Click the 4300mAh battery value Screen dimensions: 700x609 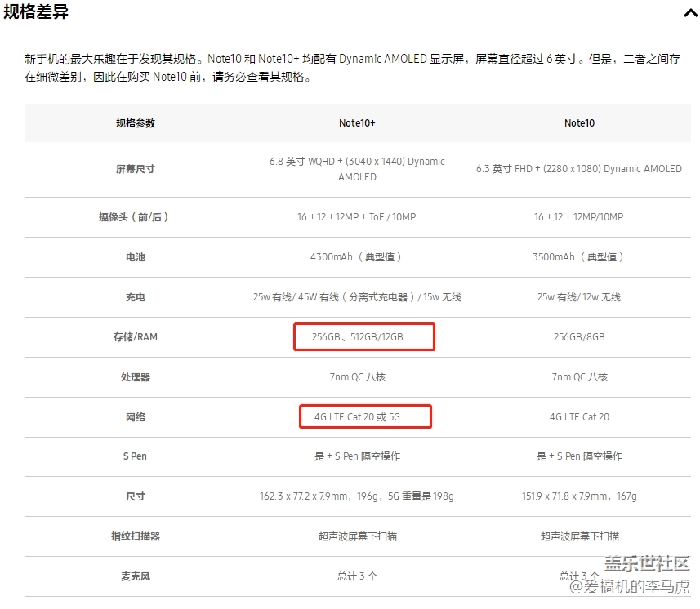point(357,257)
